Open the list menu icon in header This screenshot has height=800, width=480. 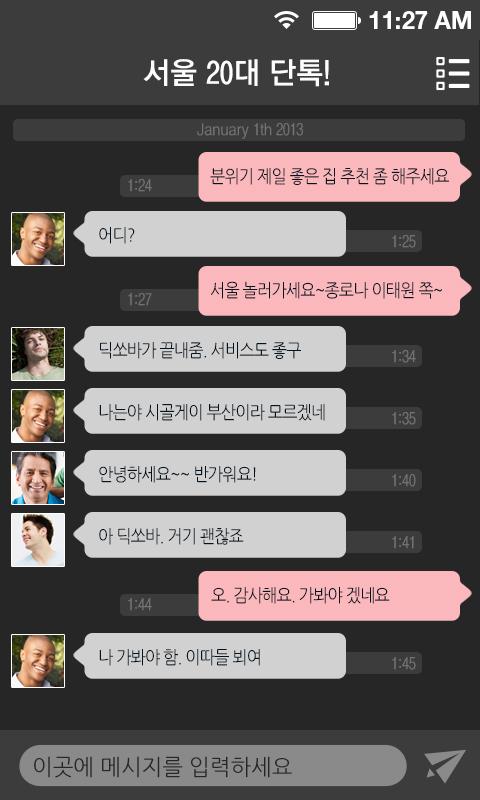pyautogui.click(x=452, y=73)
